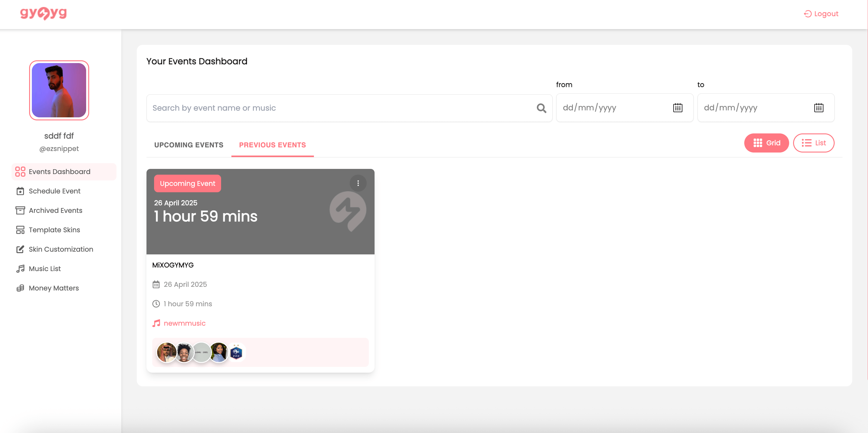Switch to Grid view

766,143
